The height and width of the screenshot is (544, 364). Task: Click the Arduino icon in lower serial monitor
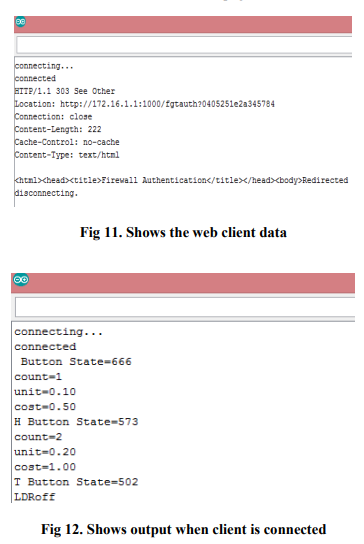click(21, 280)
